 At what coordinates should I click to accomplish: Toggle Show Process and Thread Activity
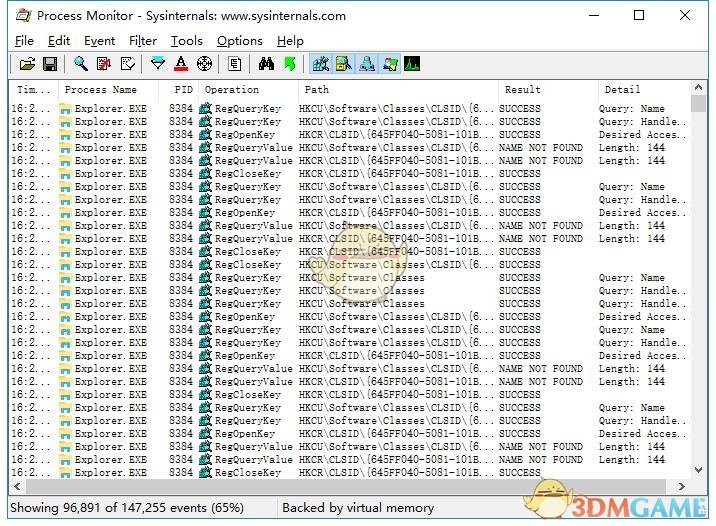tap(390, 64)
